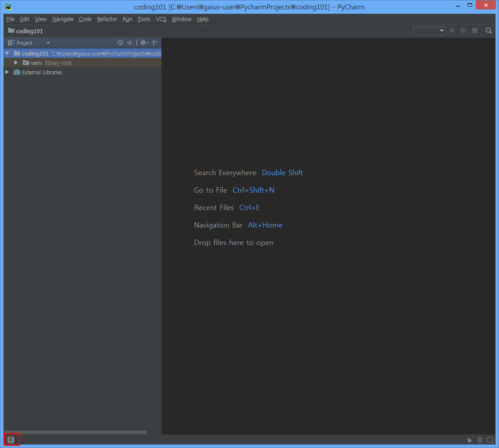Expand External Libraries node
This screenshot has width=499, height=448.
pos(7,72)
